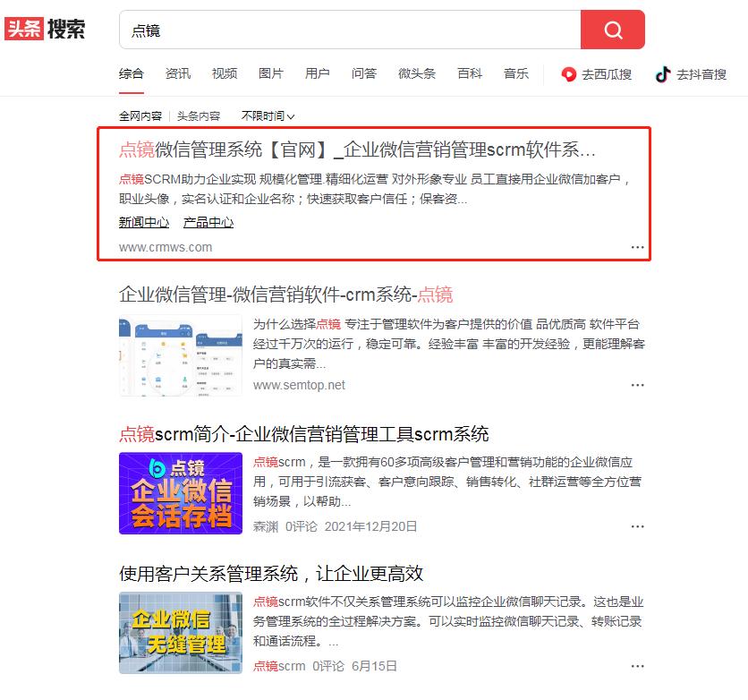Select the 综合 filter option
Image resolution: width=748 pixels, height=700 pixels.
(131, 73)
